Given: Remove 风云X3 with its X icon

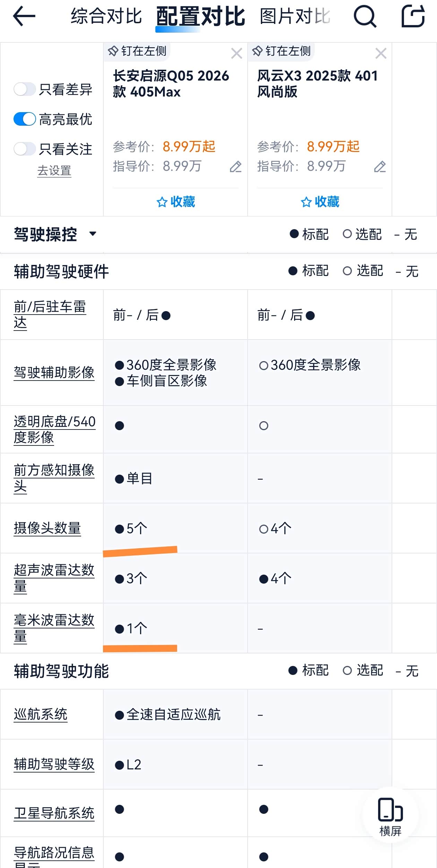Looking at the screenshot, I should click(381, 53).
